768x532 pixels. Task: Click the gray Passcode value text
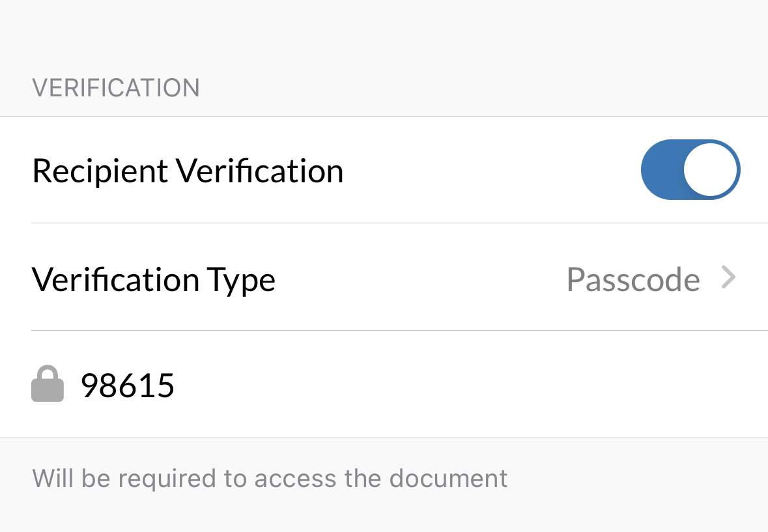point(633,279)
